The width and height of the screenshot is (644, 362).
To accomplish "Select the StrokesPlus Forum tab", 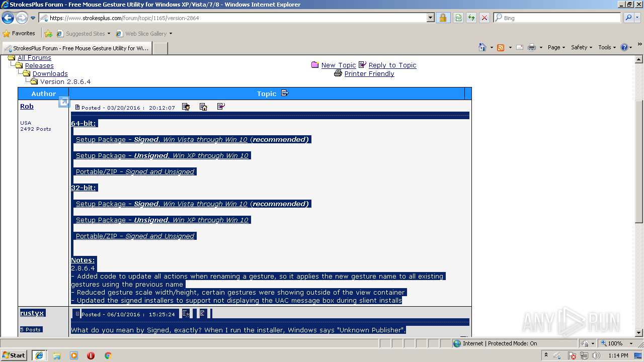I will [x=76, y=48].
